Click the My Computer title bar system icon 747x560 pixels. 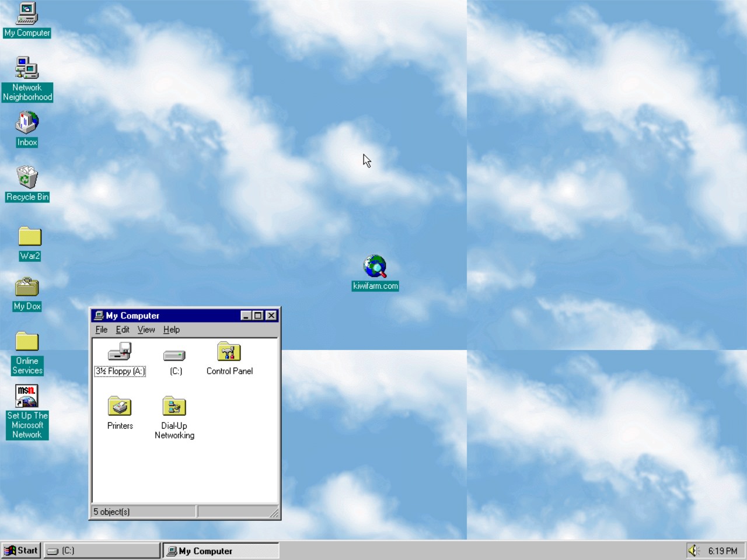coord(99,316)
